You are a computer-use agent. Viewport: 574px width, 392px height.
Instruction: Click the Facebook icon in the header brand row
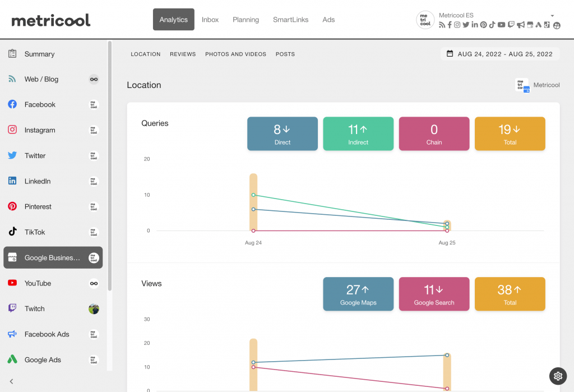pyautogui.click(x=450, y=25)
